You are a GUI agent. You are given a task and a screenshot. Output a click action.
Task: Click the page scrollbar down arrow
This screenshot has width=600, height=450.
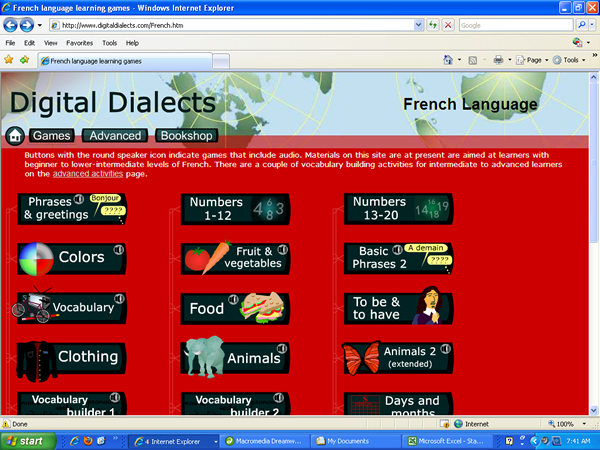(x=593, y=410)
